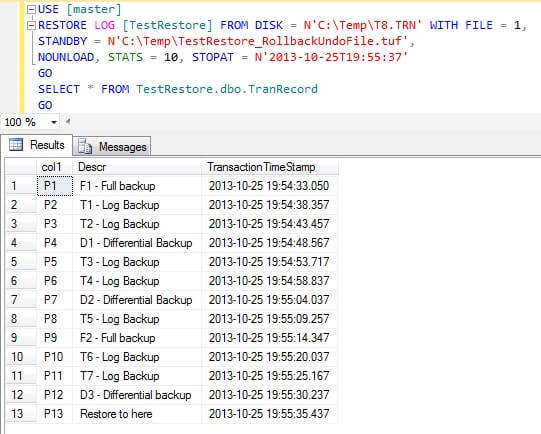The width and height of the screenshot is (541, 434).
Task: Select cell 'T5 - Log Backup'
Action: [137, 319]
